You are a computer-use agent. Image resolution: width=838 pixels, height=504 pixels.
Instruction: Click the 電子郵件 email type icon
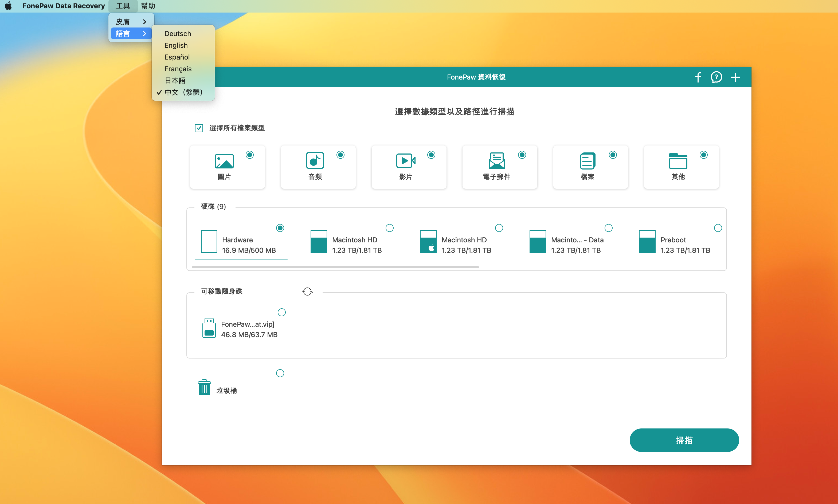(x=496, y=161)
